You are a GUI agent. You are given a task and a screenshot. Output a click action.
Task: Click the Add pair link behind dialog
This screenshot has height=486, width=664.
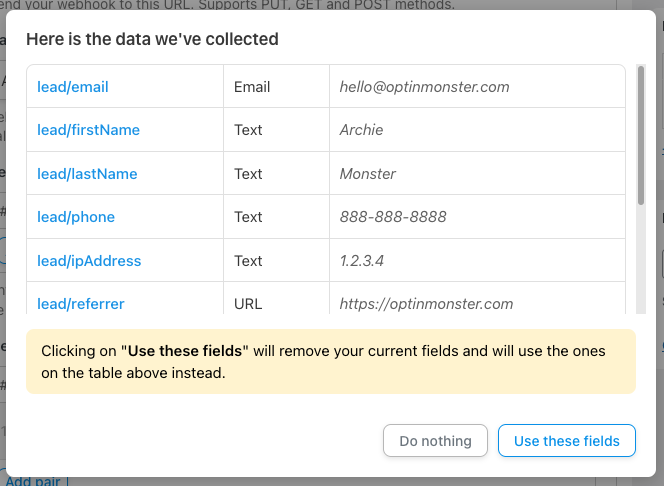pyautogui.click(x=33, y=481)
